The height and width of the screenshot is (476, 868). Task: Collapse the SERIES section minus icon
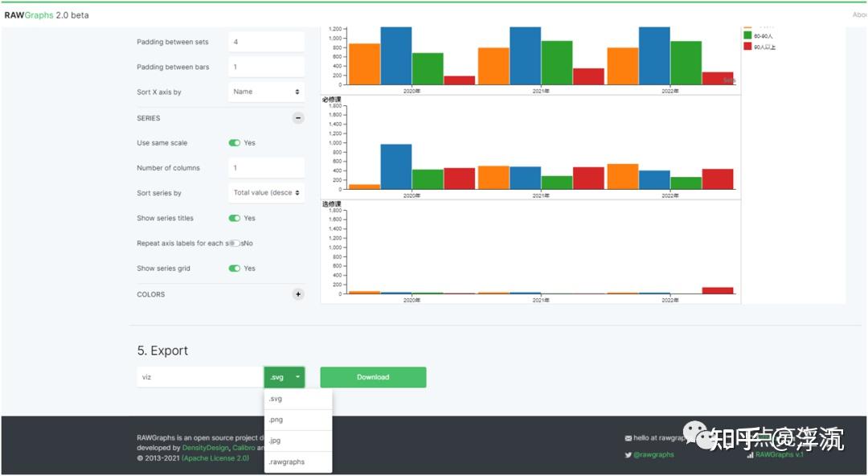click(x=298, y=118)
